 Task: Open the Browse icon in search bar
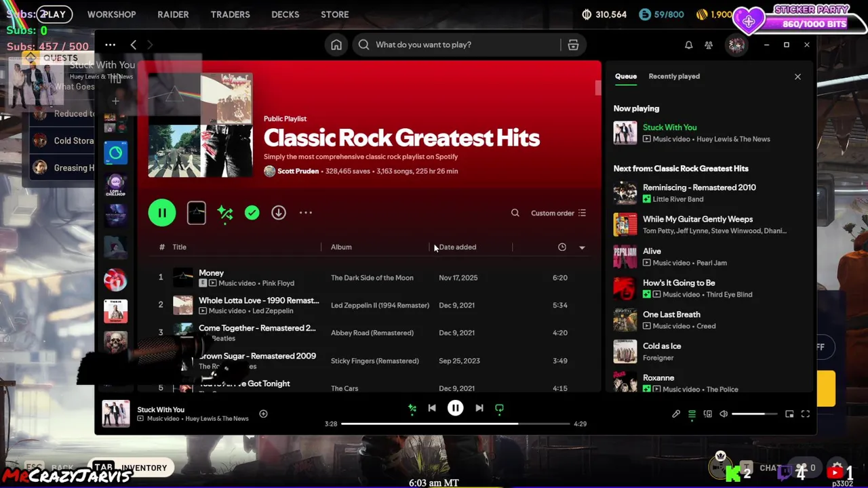[573, 45]
